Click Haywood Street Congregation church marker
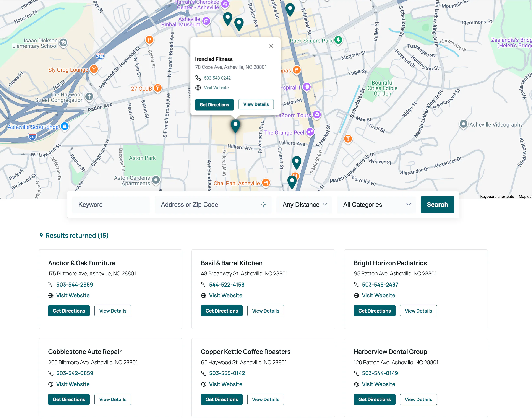The height and width of the screenshot is (420, 532). tap(89, 97)
